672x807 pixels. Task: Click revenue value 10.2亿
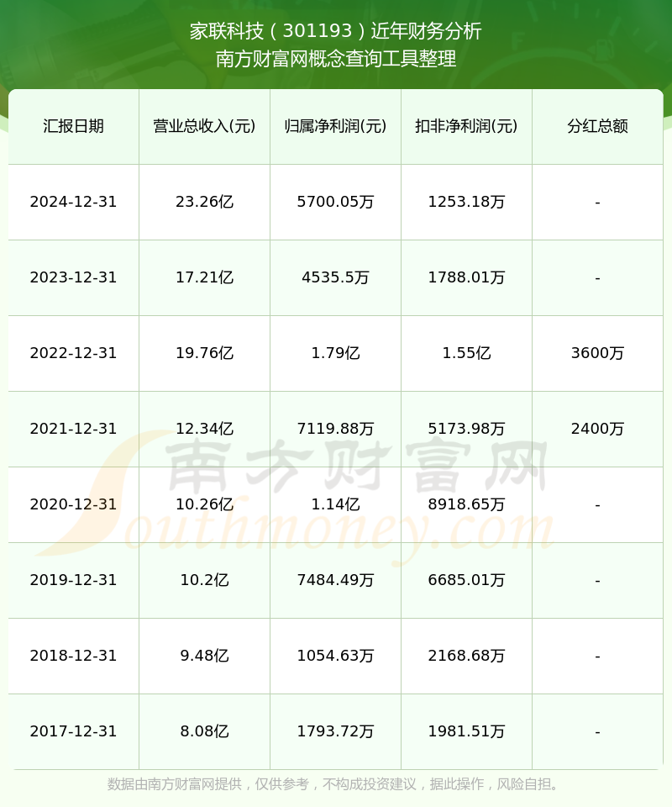coord(205,580)
